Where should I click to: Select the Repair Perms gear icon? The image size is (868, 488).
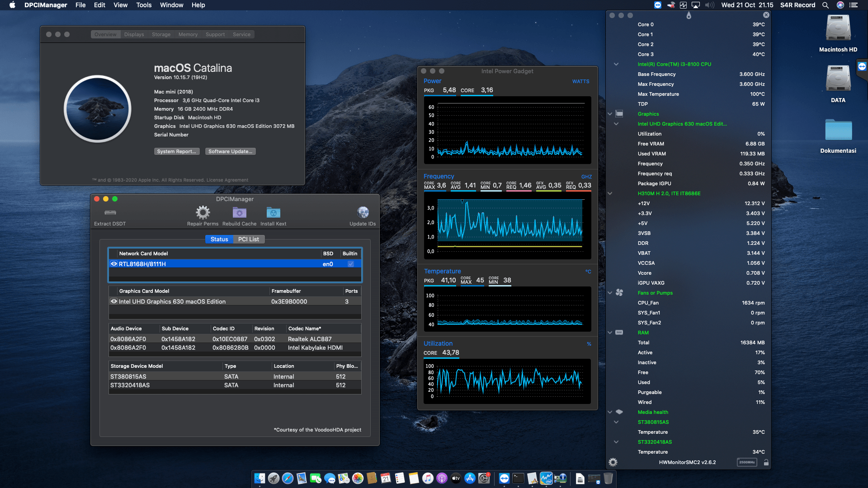pos(202,212)
